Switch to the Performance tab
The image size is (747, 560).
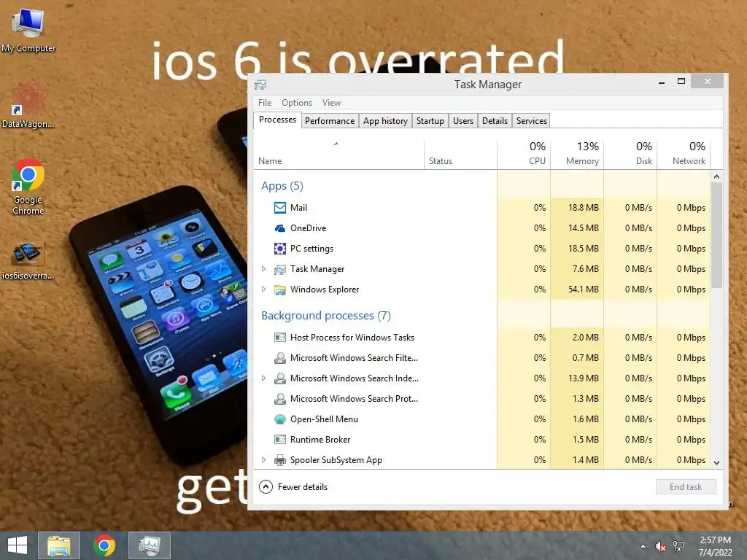(330, 121)
